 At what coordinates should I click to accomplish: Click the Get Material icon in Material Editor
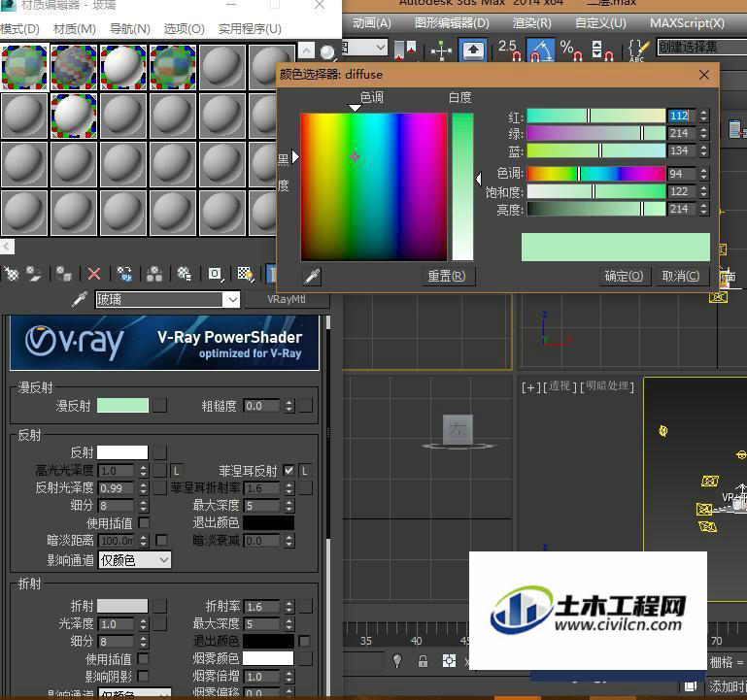(x=12, y=274)
